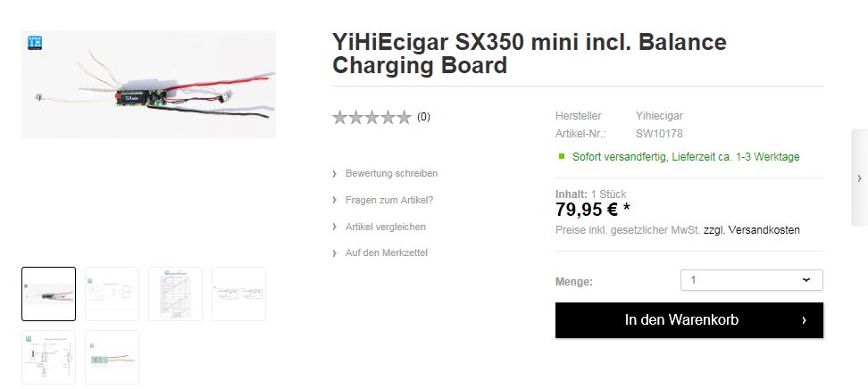Select the faint component outline drawing thumbnail
868x389 pixels.
(x=112, y=294)
